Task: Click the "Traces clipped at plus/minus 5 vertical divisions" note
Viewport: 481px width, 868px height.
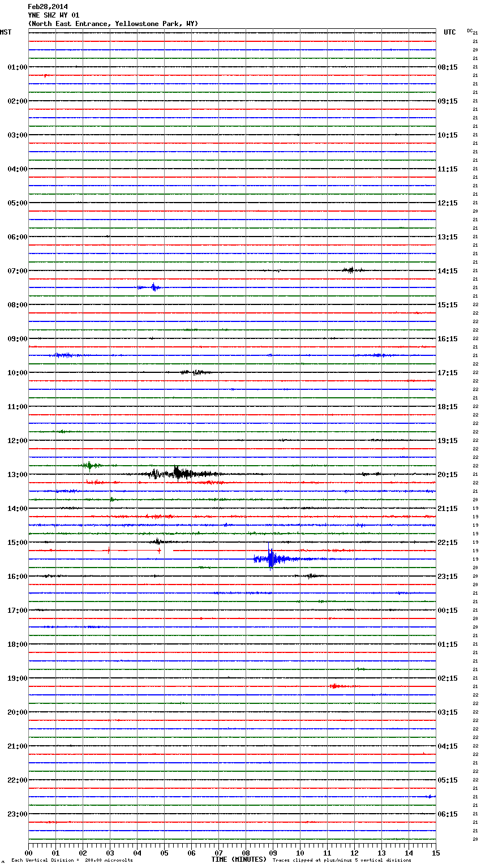Action: (342, 861)
